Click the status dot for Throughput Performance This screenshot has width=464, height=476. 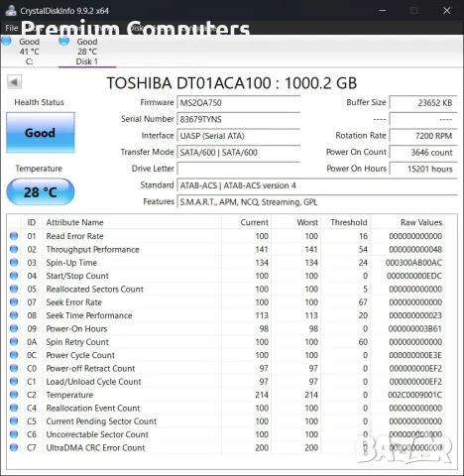pos(14,249)
